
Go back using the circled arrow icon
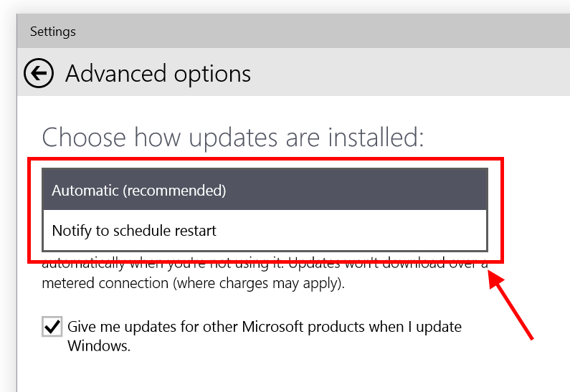pos(39,73)
